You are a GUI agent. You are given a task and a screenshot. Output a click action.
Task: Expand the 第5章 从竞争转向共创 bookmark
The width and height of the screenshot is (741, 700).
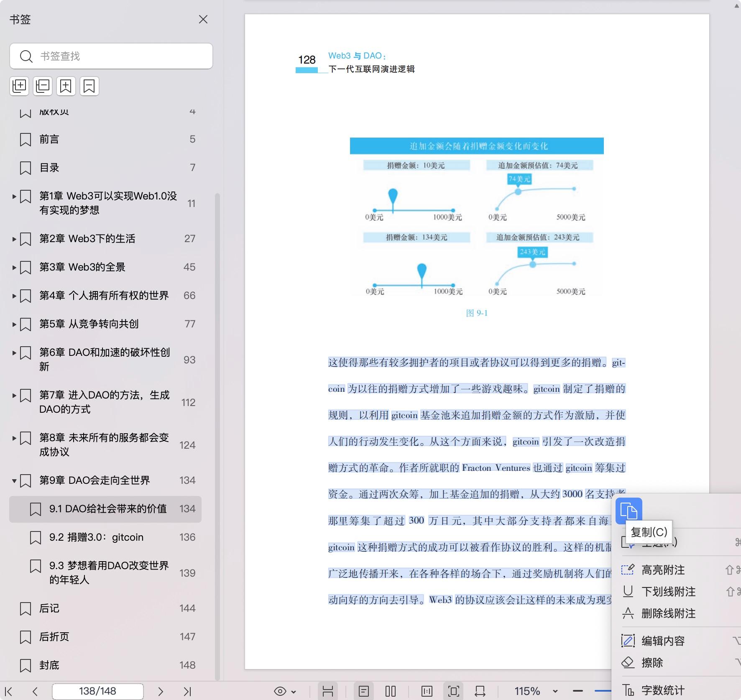coord(14,324)
